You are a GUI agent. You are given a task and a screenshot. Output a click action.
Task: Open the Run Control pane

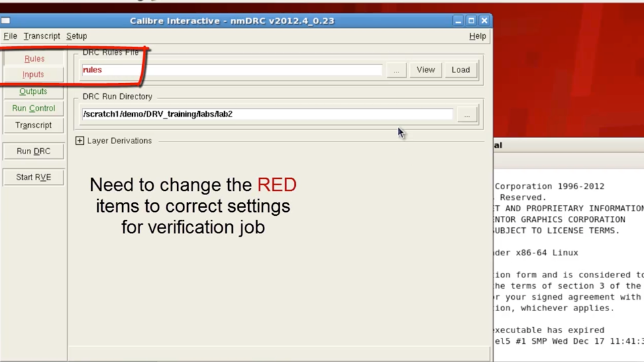(x=34, y=109)
